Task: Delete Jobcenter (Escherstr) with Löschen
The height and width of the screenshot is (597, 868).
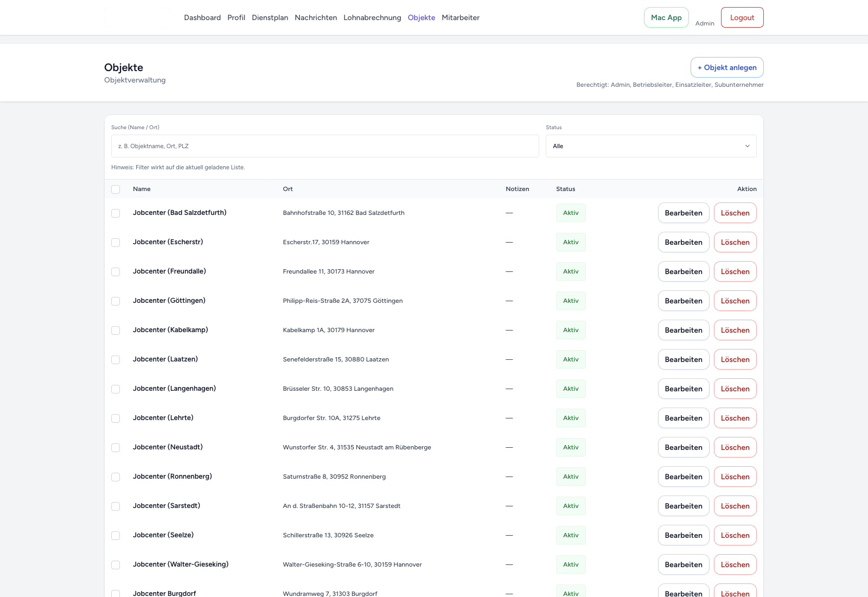Action: (x=735, y=242)
